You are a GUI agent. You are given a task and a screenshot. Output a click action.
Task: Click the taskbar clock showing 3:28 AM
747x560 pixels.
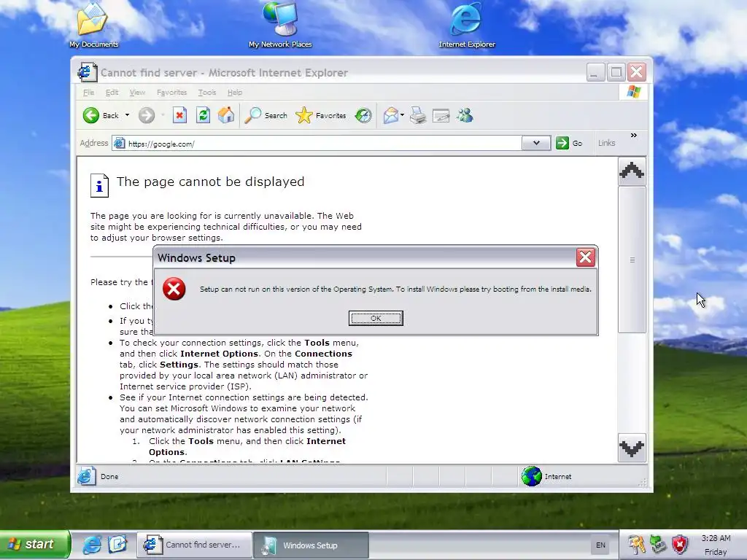pyautogui.click(x=716, y=539)
